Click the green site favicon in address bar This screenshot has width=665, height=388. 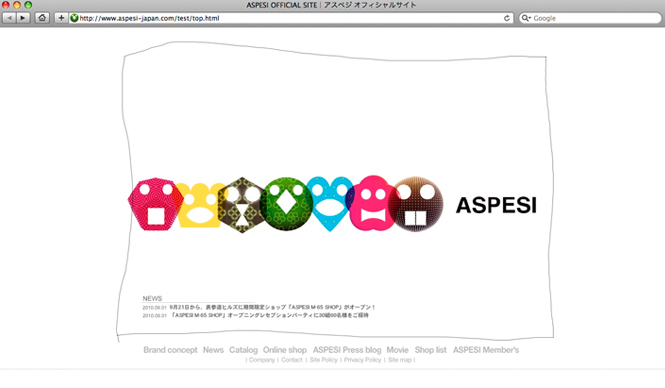74,18
